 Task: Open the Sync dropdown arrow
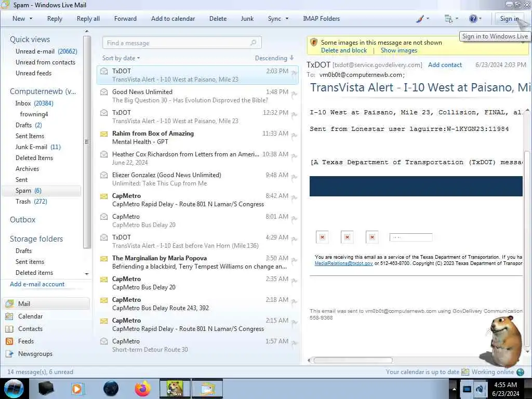click(x=287, y=19)
